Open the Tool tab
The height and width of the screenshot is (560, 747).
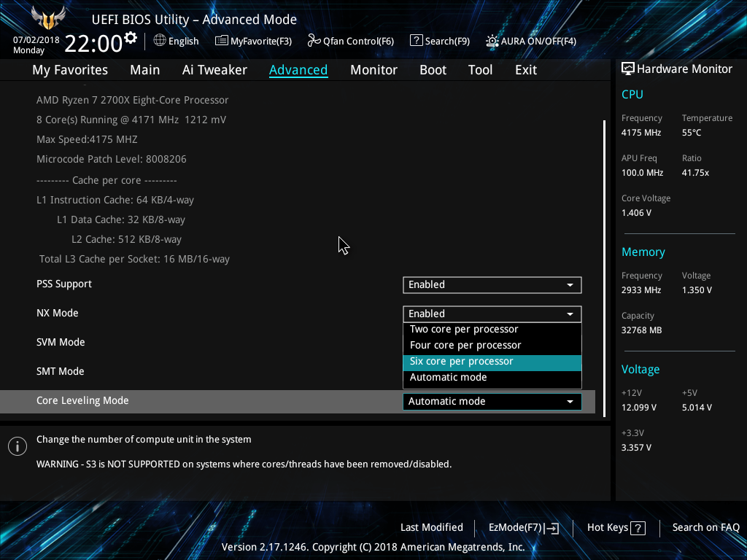[480, 69]
